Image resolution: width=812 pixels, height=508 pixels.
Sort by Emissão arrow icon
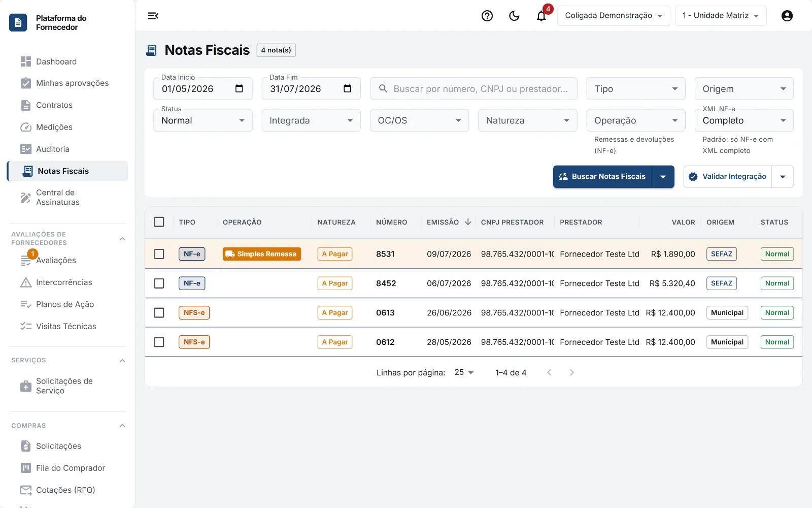tap(468, 222)
